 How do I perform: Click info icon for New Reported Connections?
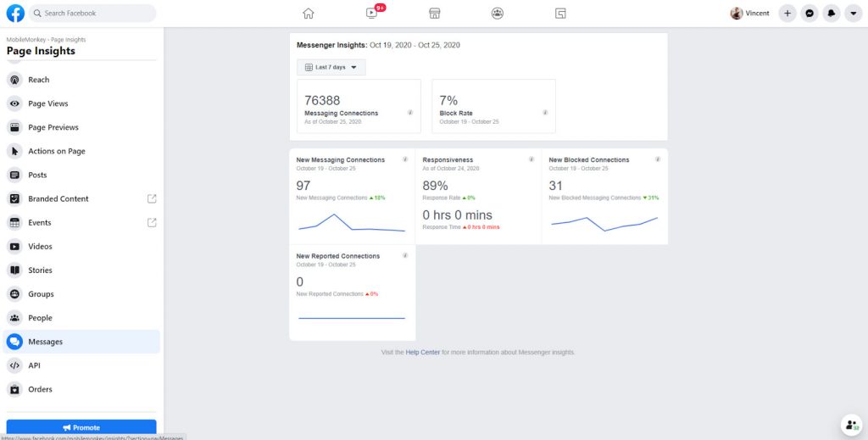[405, 256]
